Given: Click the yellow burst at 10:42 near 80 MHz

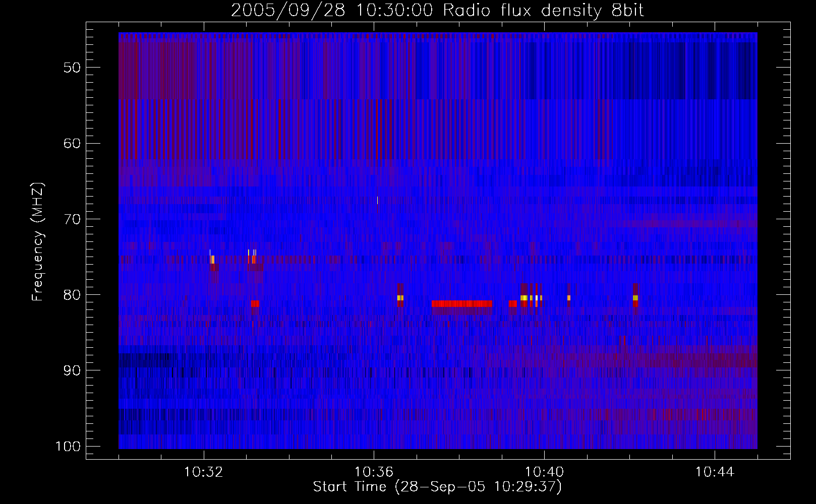Looking at the screenshot, I should 635,298.
